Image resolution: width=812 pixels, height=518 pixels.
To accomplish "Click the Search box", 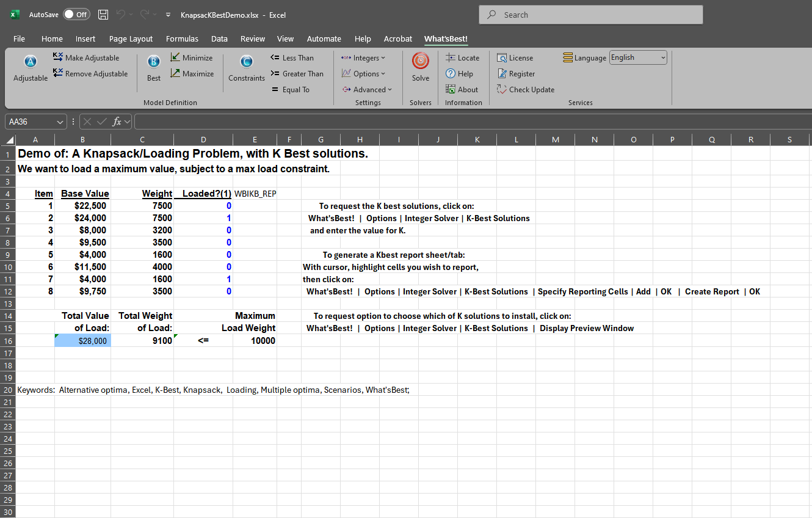I will click(591, 15).
